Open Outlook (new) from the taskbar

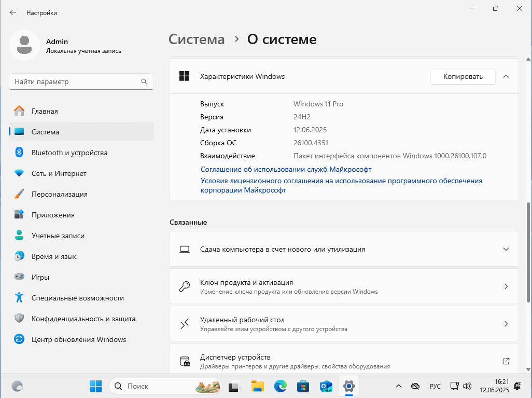pos(326,386)
